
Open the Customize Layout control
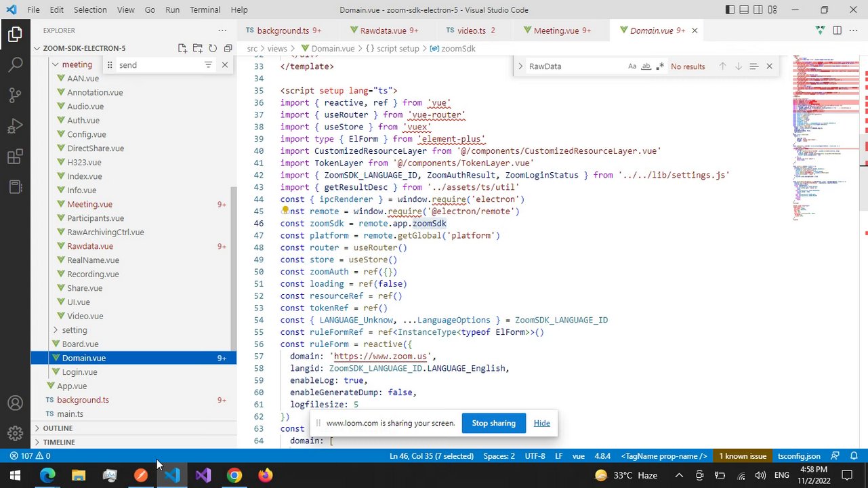[x=772, y=9]
